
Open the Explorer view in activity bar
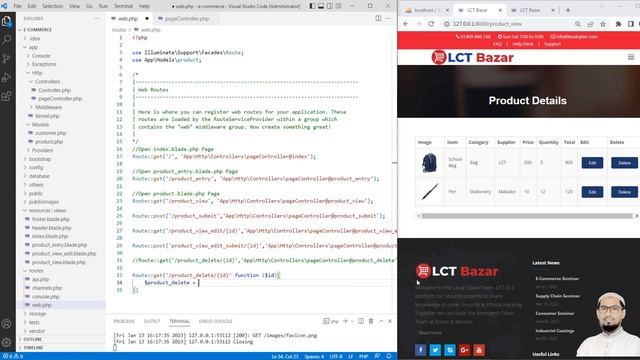(x=7, y=21)
